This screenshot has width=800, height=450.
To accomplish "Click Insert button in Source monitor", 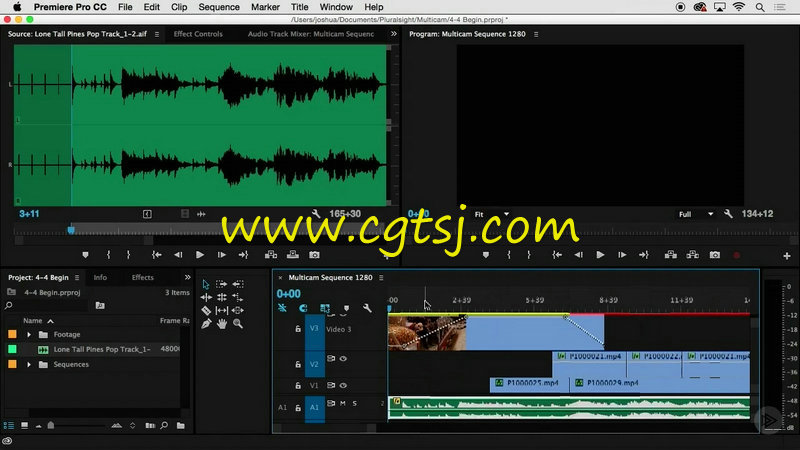I will click(x=271, y=255).
